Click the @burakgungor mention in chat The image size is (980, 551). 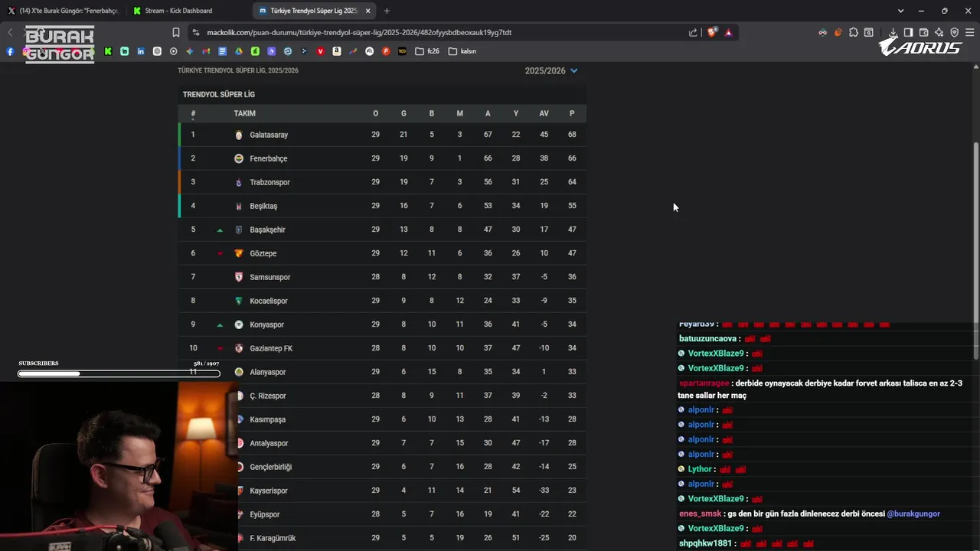(913, 514)
